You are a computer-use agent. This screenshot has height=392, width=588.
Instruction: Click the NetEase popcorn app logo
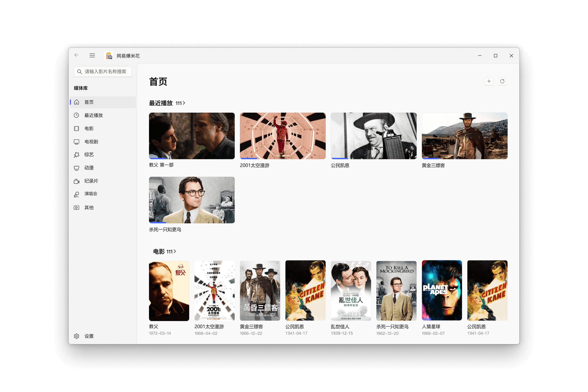pyautogui.click(x=109, y=56)
